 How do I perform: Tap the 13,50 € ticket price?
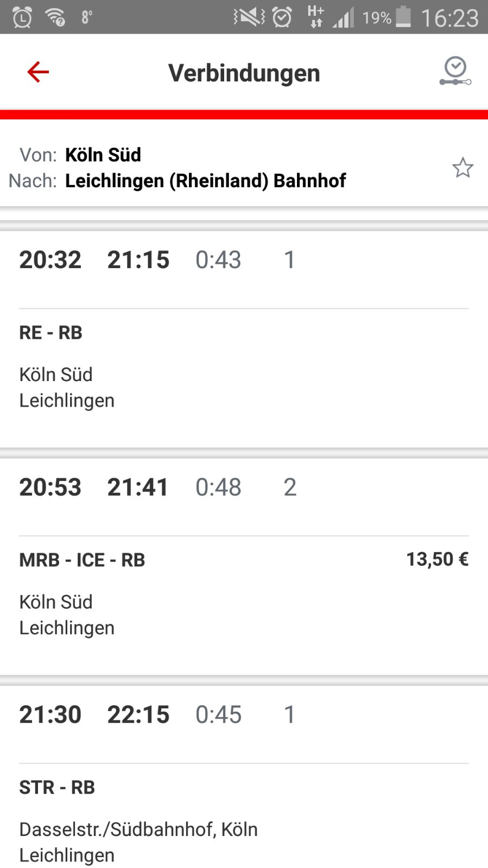tap(437, 559)
